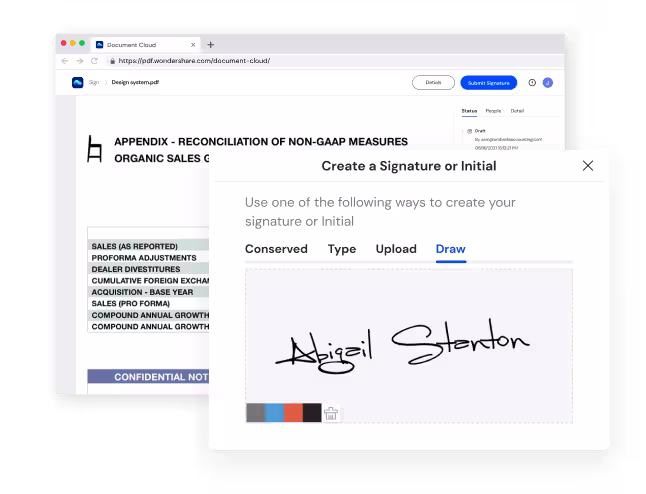
Task: Select the Draw tab
Action: 450,249
